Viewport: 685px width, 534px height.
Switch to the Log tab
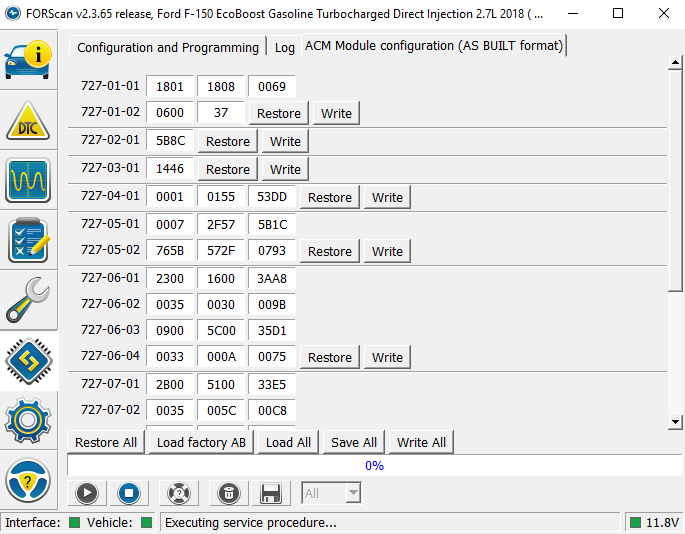pos(284,47)
